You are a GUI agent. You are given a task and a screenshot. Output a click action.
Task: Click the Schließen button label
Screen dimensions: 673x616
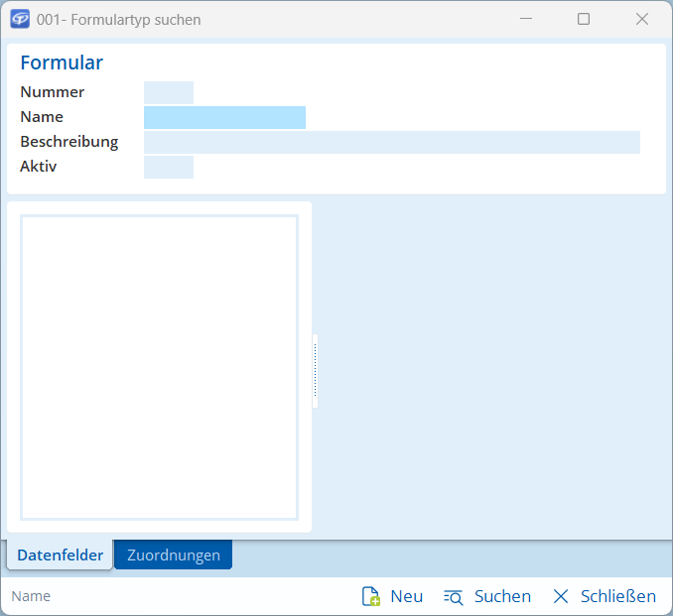618,596
